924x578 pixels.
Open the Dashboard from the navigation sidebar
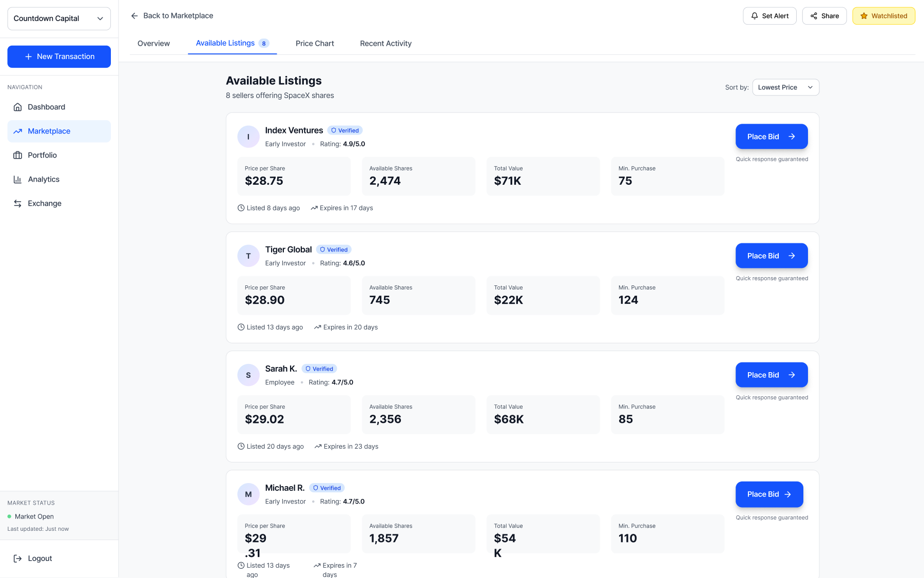pos(46,107)
